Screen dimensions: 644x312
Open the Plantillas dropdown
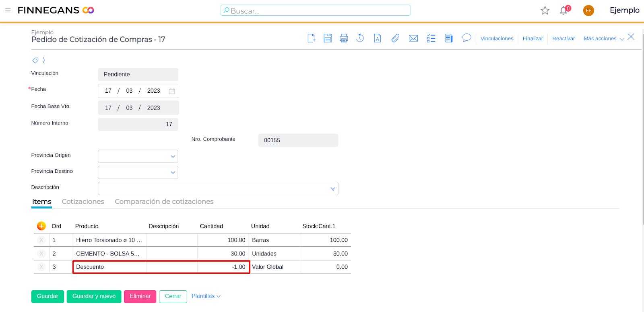tap(206, 296)
